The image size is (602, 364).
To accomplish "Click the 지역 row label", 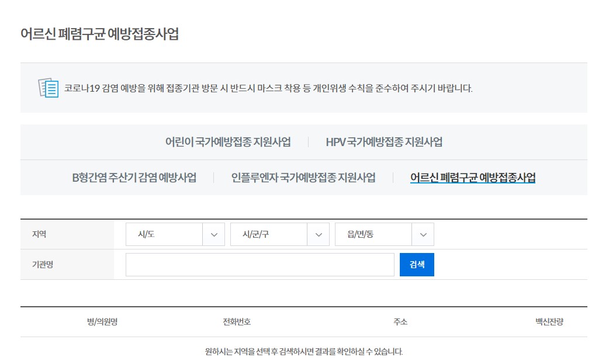I will (x=39, y=234).
